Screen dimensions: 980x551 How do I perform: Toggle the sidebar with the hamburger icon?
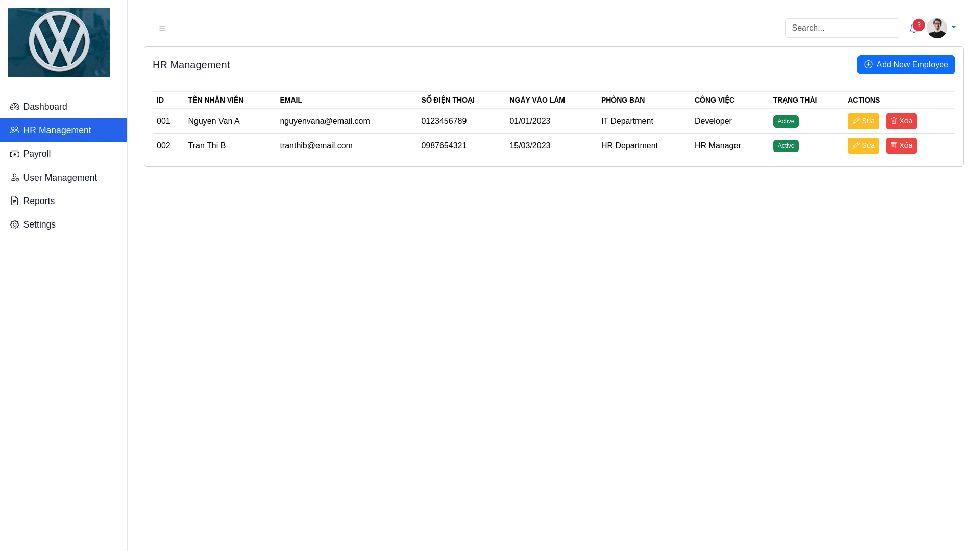pos(162,28)
